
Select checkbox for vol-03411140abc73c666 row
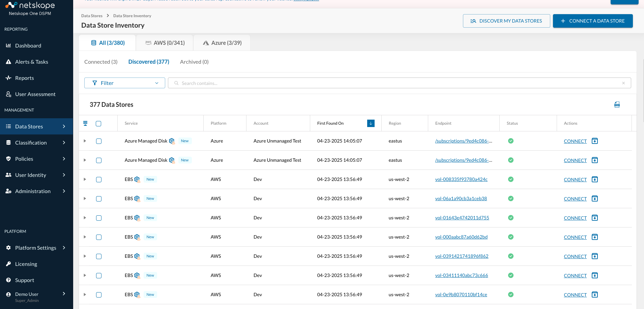(99, 276)
